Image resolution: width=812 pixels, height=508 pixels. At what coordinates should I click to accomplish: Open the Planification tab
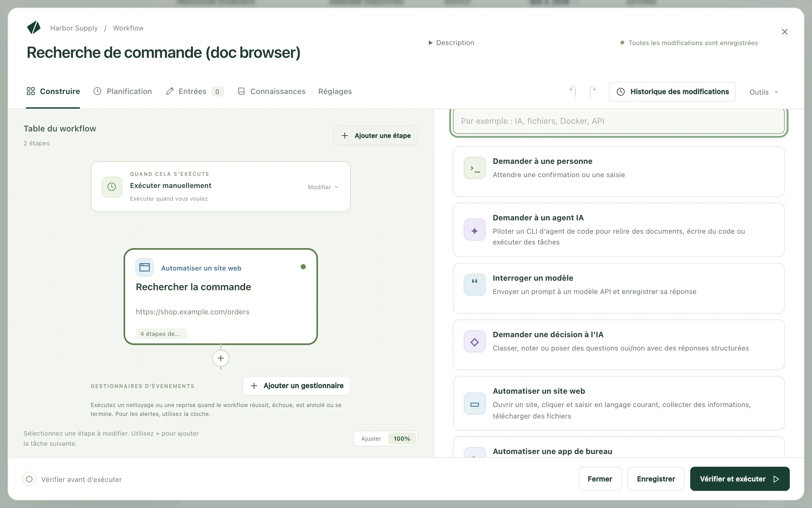(122, 91)
